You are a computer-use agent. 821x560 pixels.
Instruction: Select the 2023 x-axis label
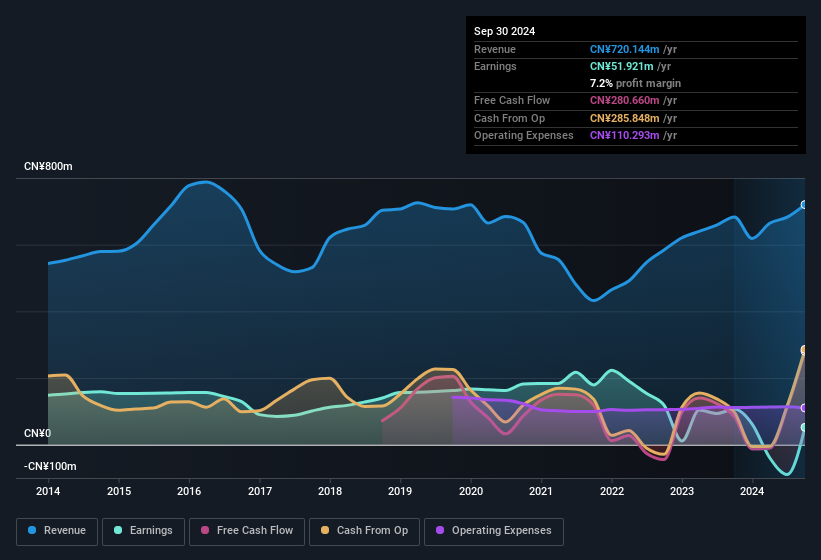click(x=682, y=491)
